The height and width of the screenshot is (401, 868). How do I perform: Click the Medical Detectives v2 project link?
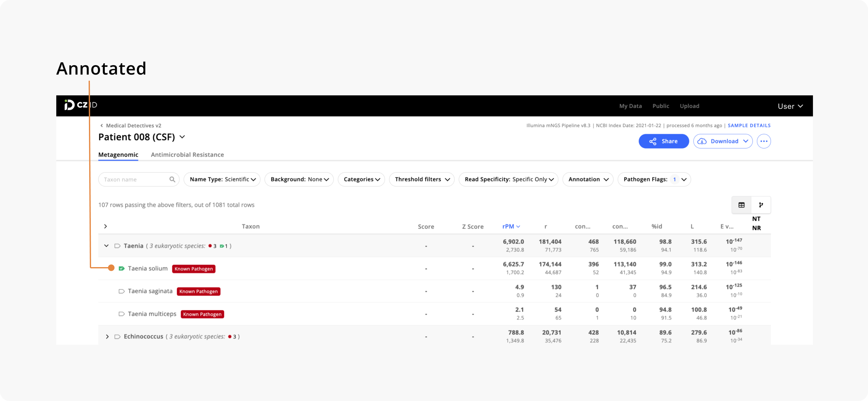point(134,125)
